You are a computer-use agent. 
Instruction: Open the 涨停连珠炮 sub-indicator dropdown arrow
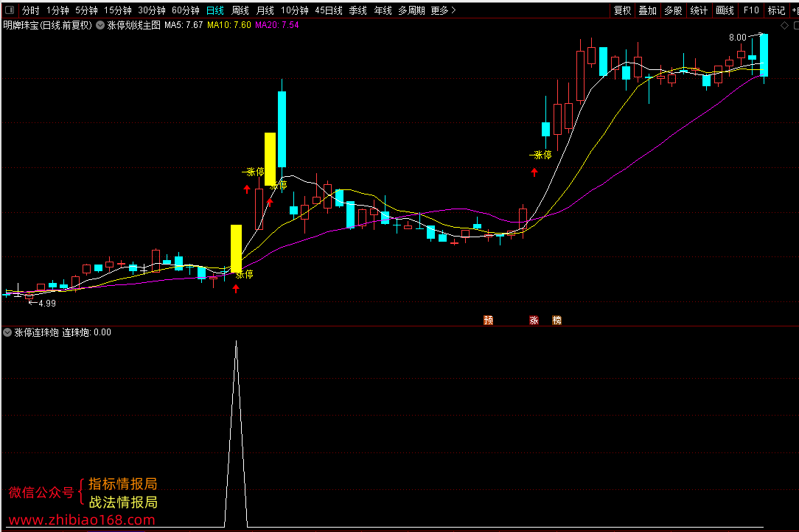7,332
